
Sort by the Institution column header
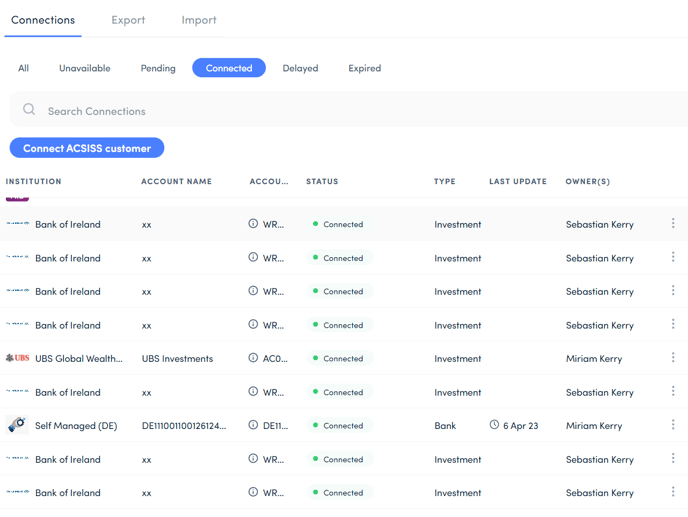tap(34, 182)
